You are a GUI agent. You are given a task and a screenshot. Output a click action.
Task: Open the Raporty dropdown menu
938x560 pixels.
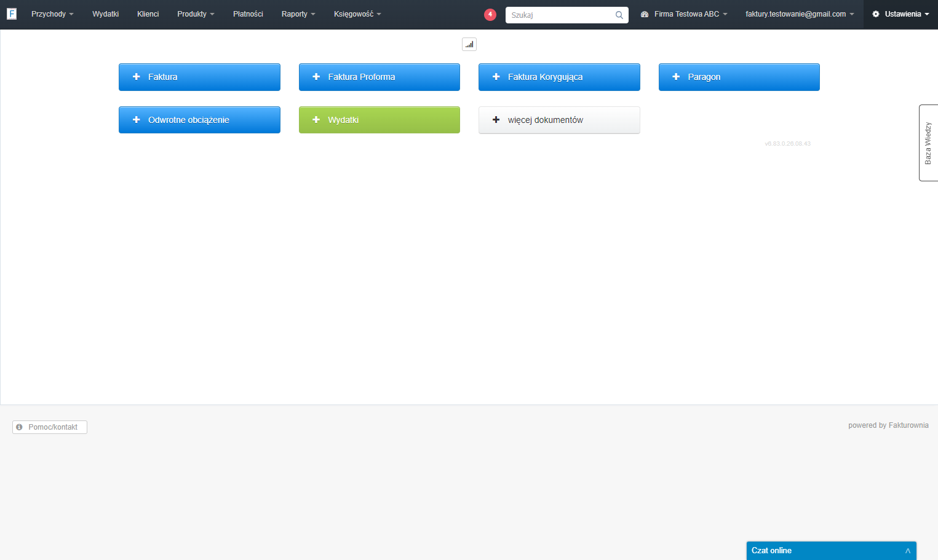[298, 14]
